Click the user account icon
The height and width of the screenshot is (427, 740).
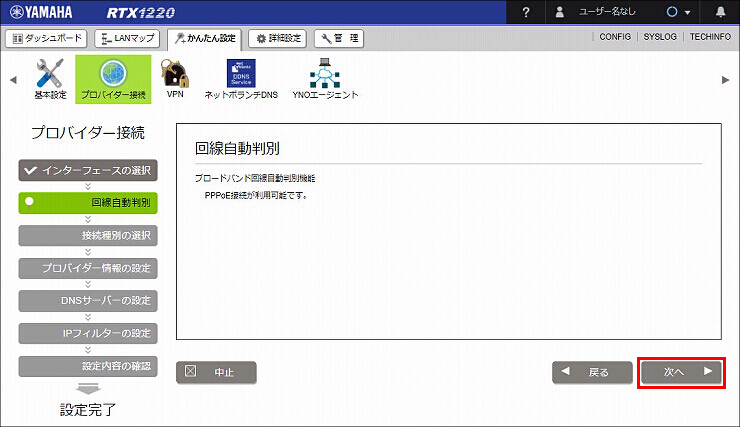click(x=560, y=12)
